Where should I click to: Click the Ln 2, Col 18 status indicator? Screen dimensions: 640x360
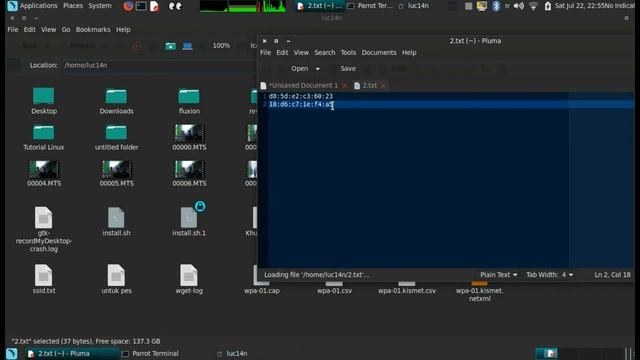tap(612, 275)
